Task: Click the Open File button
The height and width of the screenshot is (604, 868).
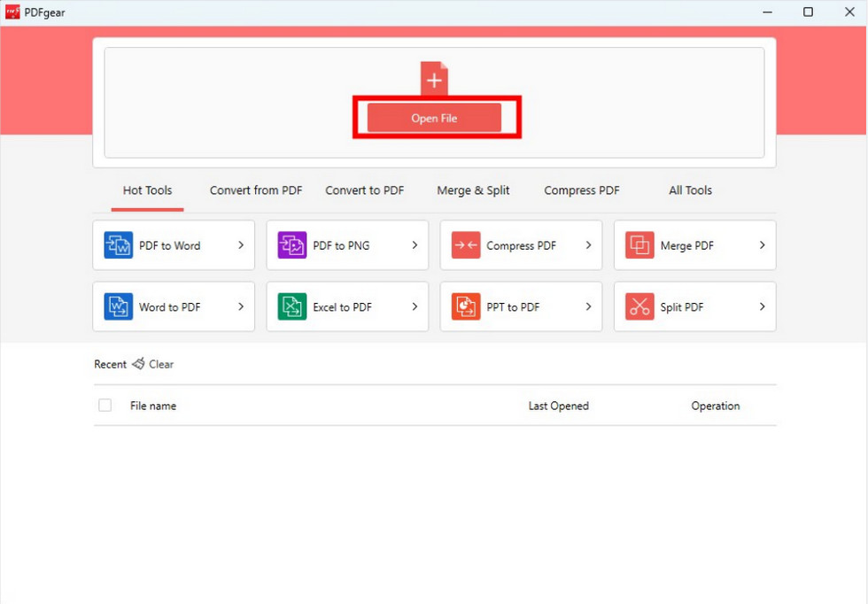Action: click(x=434, y=118)
